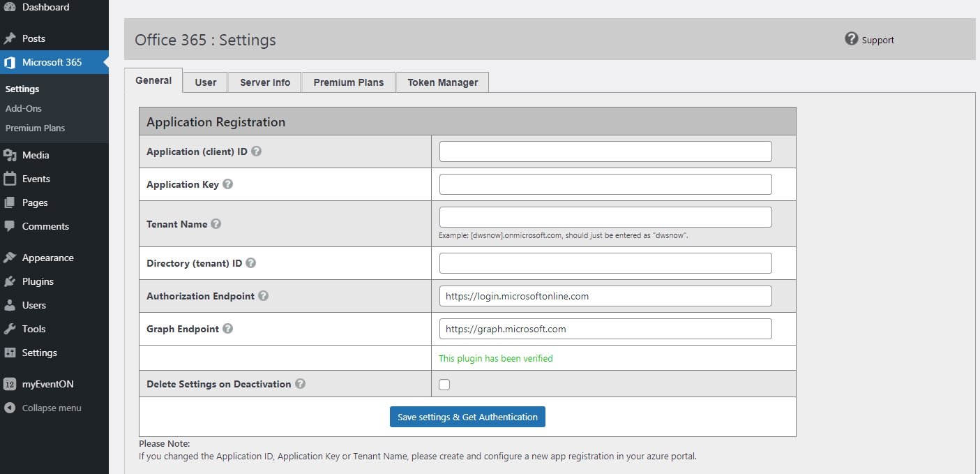The width and height of the screenshot is (980, 474).
Task: Focus the Application (client) ID input
Action: click(605, 151)
